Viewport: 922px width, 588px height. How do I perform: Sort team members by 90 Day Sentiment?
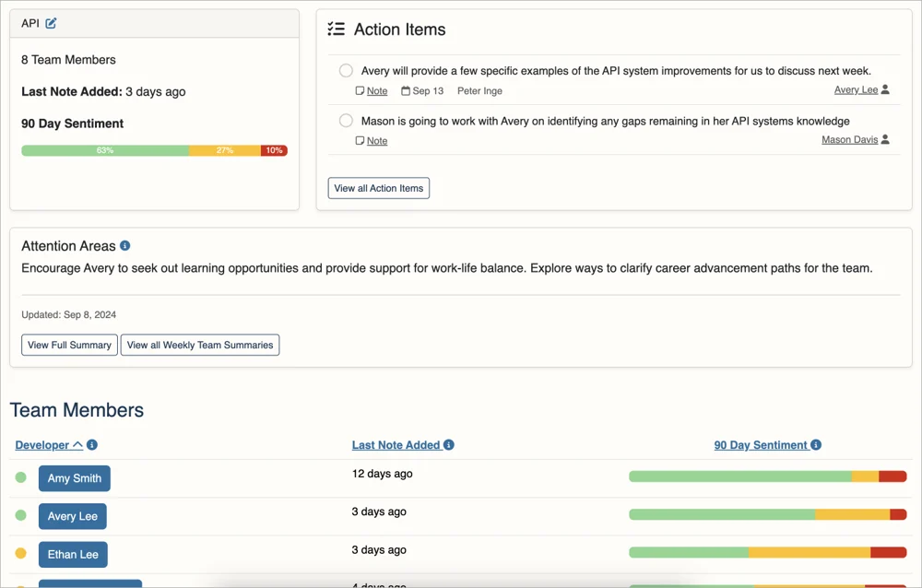pyautogui.click(x=760, y=445)
